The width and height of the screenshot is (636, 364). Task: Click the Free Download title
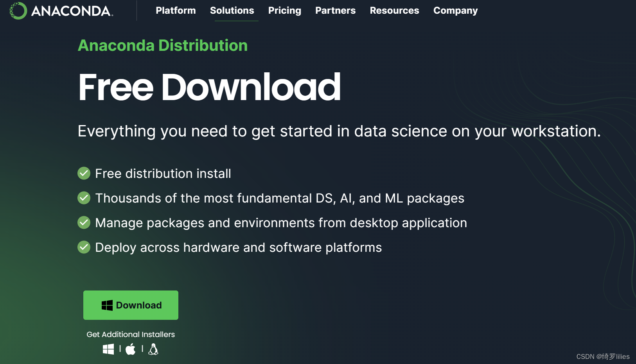[x=209, y=87]
